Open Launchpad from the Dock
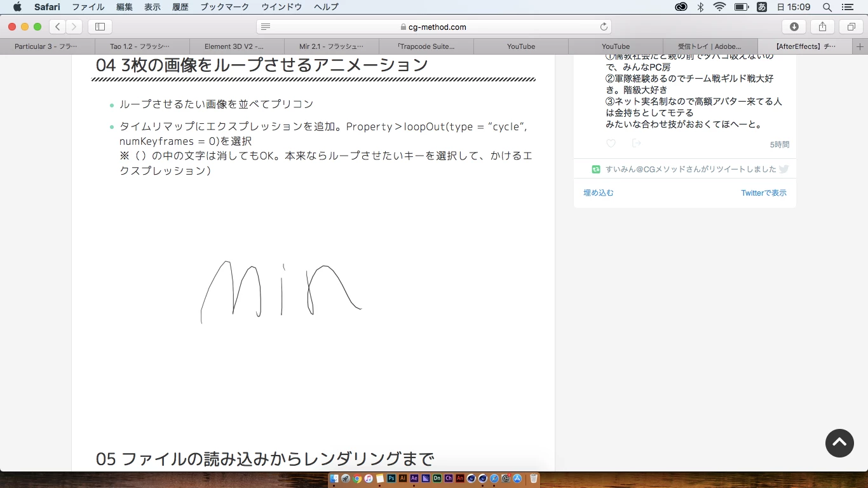Screen dimensions: 868x488 coord(346,478)
